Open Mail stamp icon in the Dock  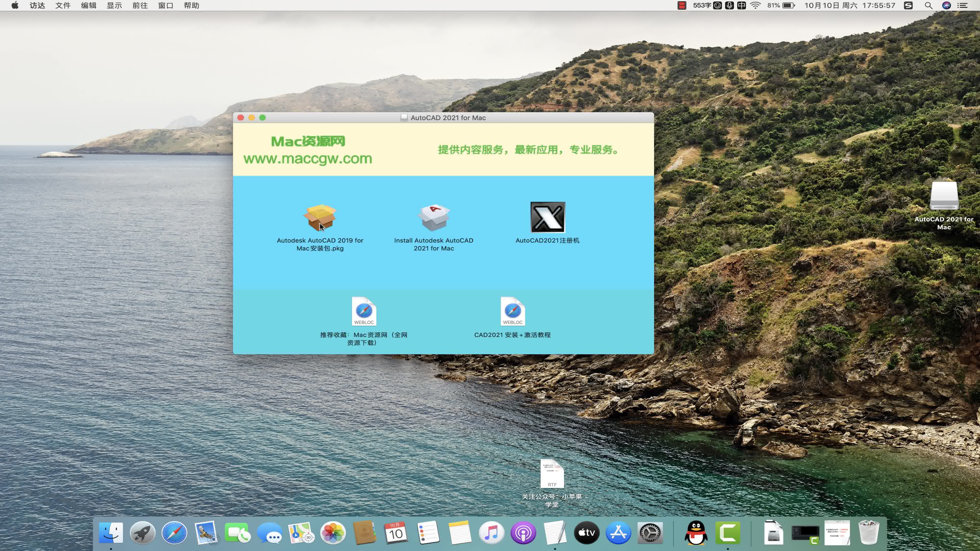coord(206,532)
